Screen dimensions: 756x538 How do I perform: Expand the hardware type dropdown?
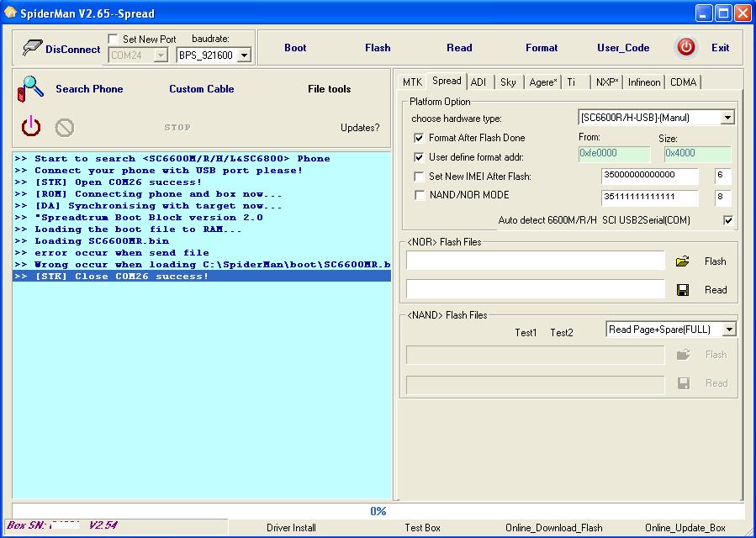(x=727, y=118)
